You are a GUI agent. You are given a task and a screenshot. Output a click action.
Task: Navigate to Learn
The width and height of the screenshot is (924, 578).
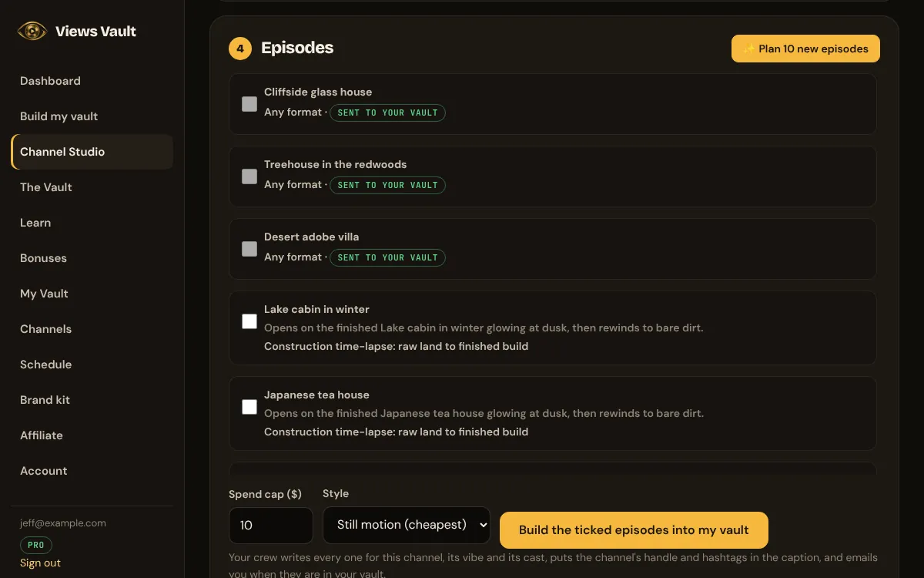pos(92,223)
